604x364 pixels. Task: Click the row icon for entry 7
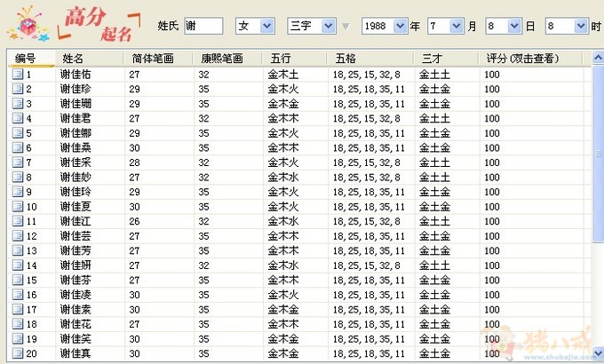click(x=18, y=162)
